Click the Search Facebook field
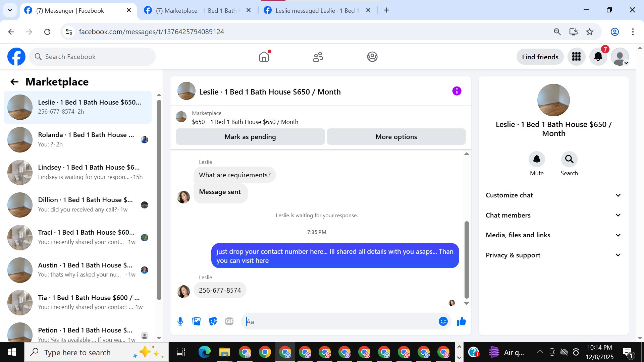This screenshot has width=644, height=362. coord(92,57)
